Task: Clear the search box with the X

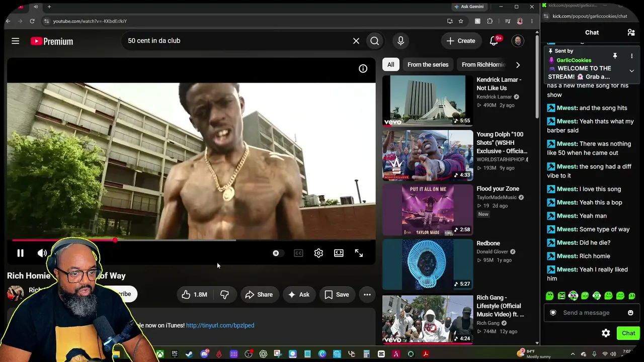Action: pyautogui.click(x=356, y=41)
